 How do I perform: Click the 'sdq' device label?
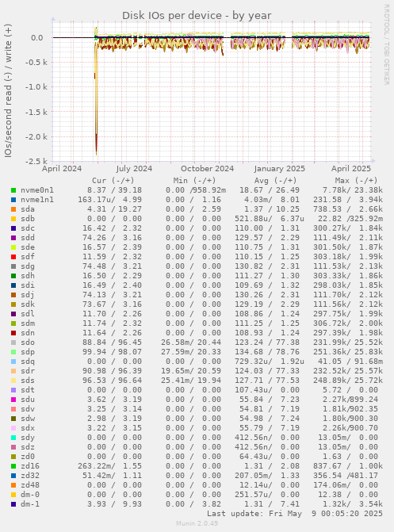point(28,362)
